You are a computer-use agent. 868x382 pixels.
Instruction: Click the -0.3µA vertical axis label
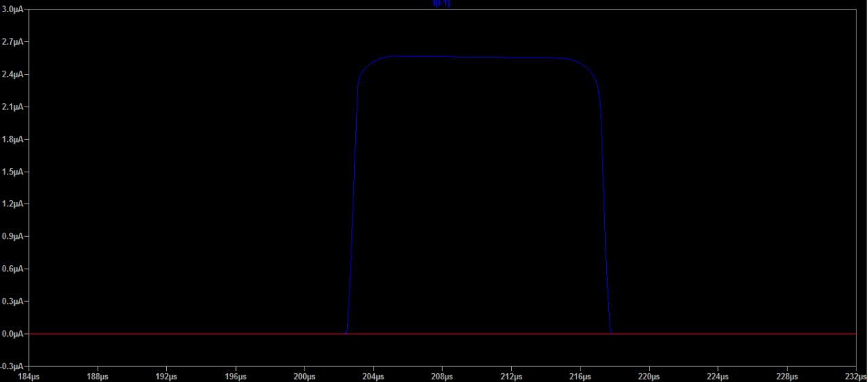[x=12, y=366]
